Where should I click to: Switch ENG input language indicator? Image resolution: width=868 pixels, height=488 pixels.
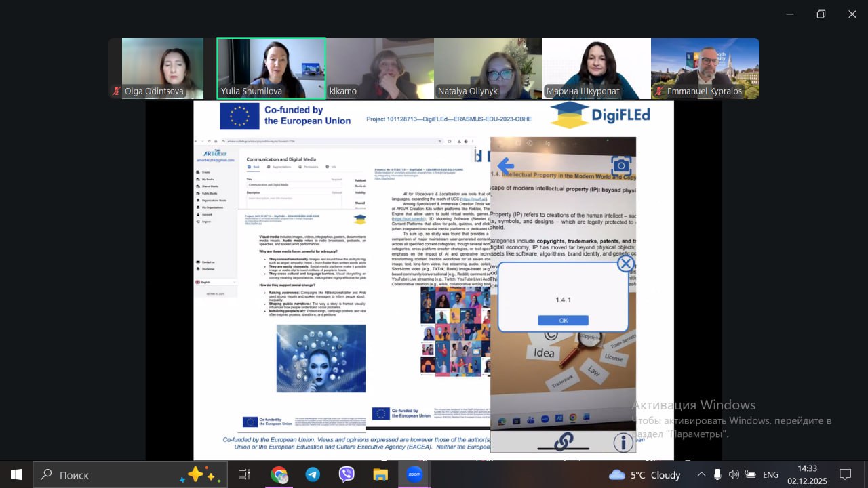(x=770, y=474)
